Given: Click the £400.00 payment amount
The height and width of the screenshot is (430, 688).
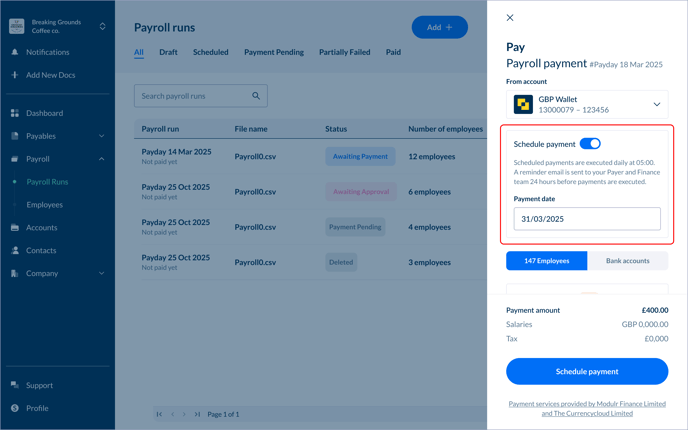Looking at the screenshot, I should (x=655, y=310).
